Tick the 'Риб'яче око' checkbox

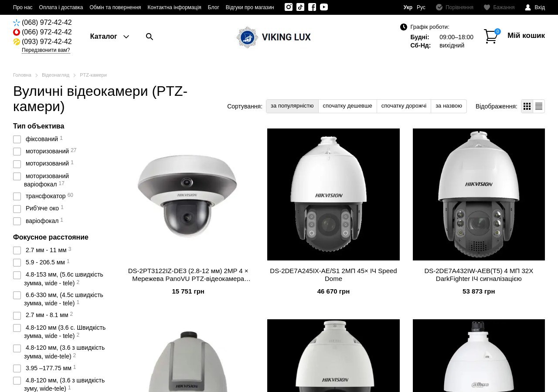click(17, 209)
